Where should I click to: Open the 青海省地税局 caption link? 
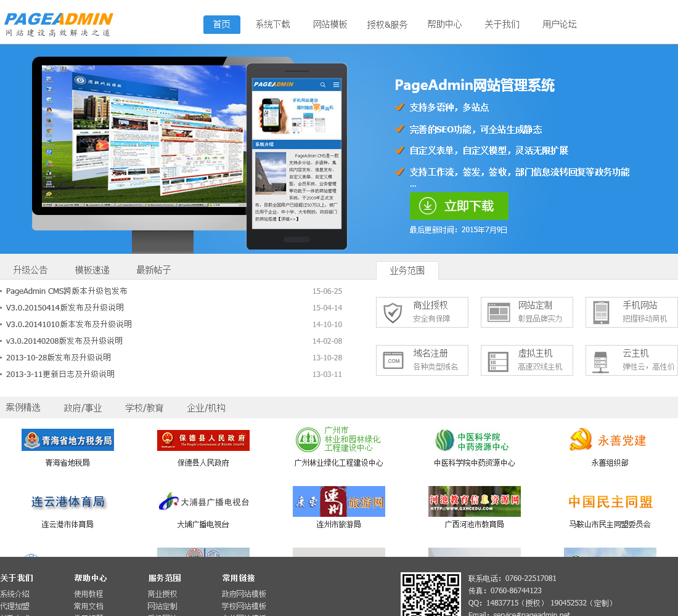[68, 463]
